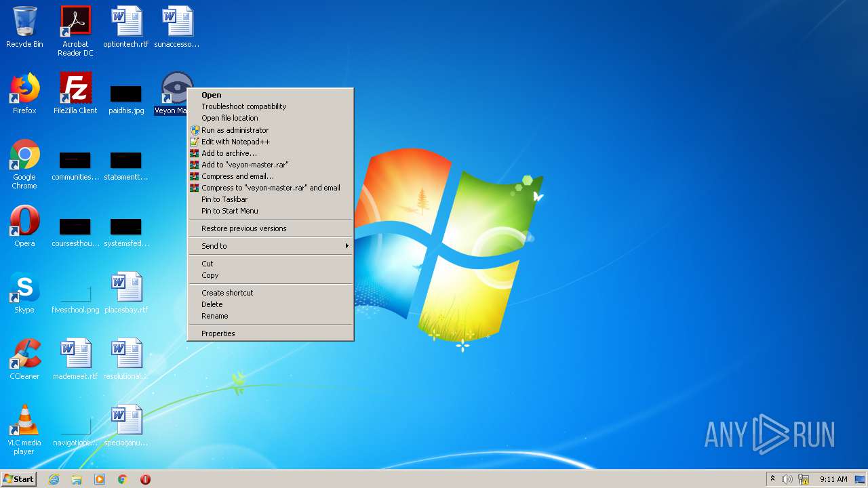Choose Delete in the context menu
The image size is (868, 488).
click(x=271, y=304)
